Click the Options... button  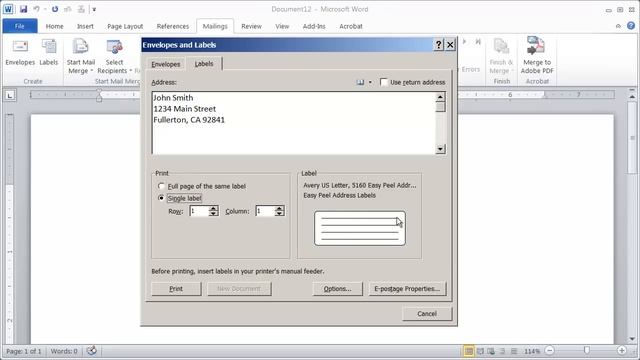pyautogui.click(x=337, y=289)
